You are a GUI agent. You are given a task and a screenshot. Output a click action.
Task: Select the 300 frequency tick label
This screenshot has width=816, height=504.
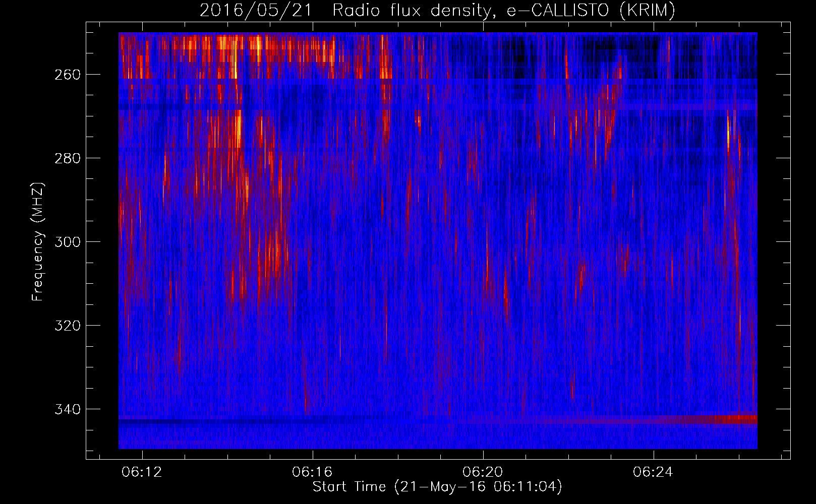[68, 242]
